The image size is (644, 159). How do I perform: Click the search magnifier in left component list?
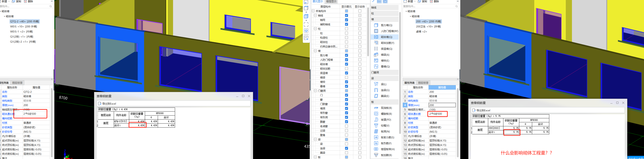[x=51, y=6]
